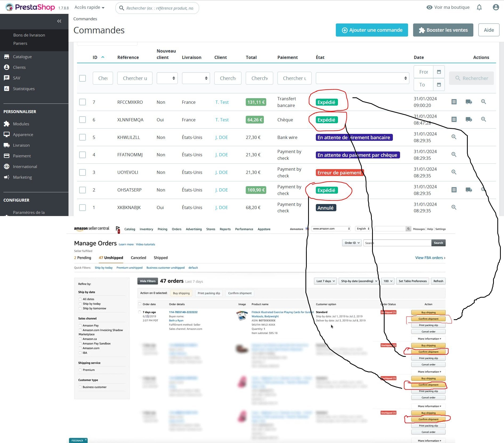Collapse the sidebar with double-chevron icon
This screenshot has width=504, height=443.
[59, 21]
